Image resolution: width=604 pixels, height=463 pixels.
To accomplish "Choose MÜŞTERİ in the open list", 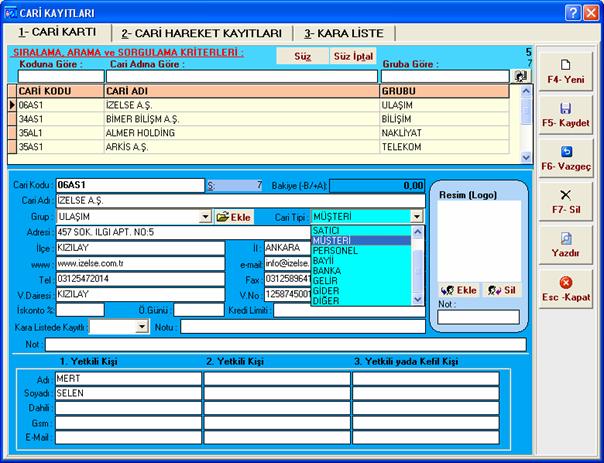I will (x=361, y=240).
